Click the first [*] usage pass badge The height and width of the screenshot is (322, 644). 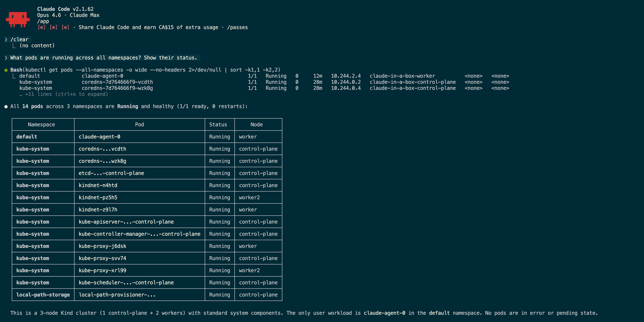point(42,27)
